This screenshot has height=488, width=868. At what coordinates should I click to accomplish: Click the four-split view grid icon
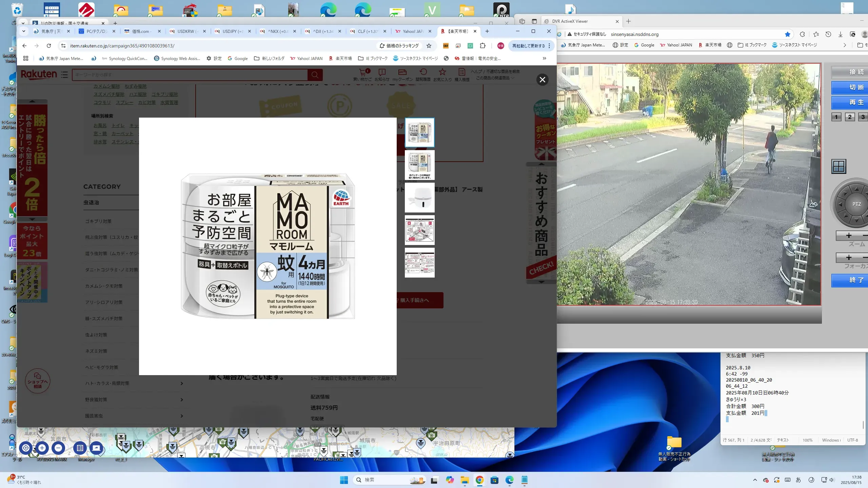pos(839,166)
